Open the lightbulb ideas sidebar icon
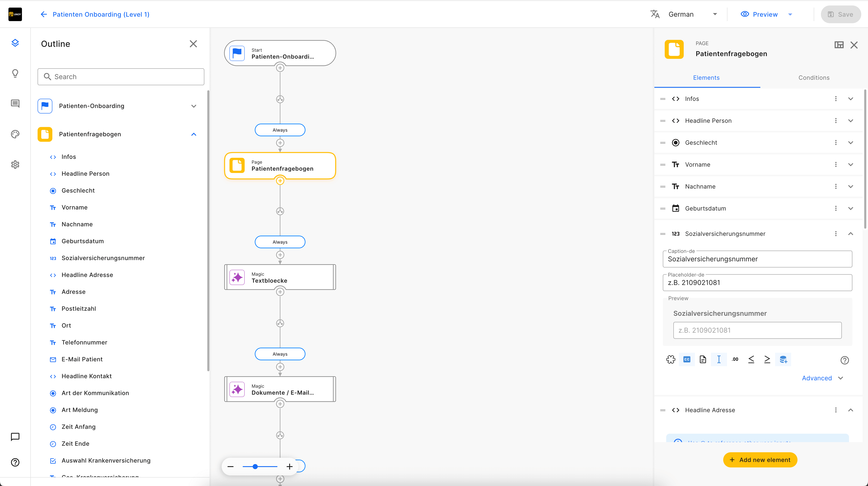Viewport: 868px width, 486px height. 15,73
